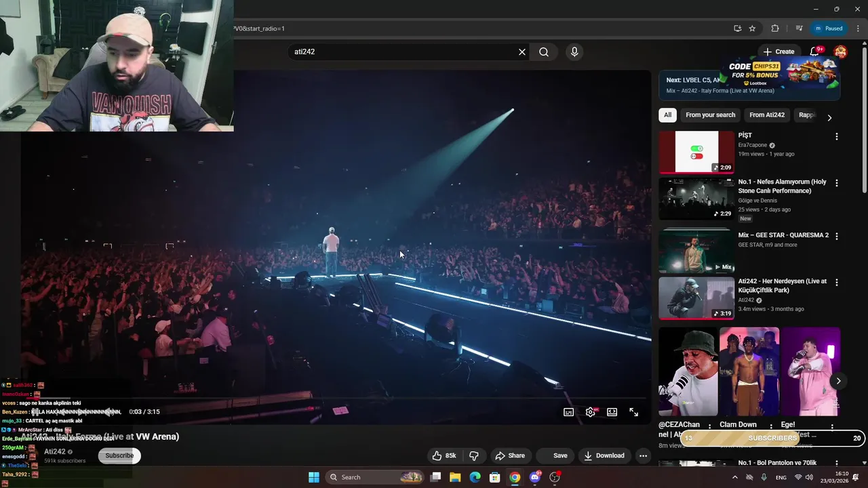The width and height of the screenshot is (868, 488).
Task: Open Chrome extensions puzzle icon
Action: click(x=775, y=28)
